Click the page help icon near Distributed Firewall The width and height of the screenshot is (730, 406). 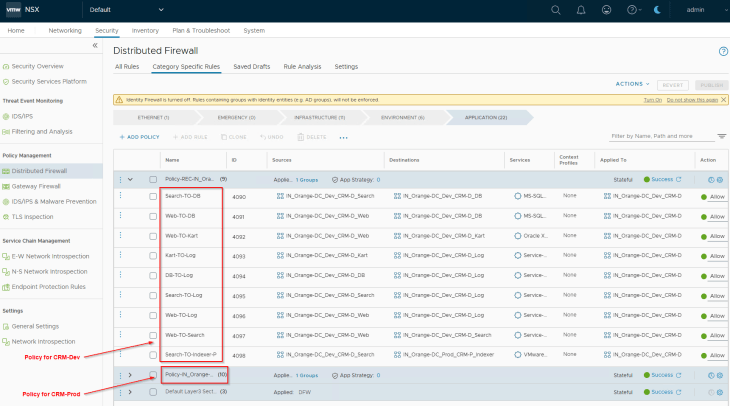pos(723,51)
